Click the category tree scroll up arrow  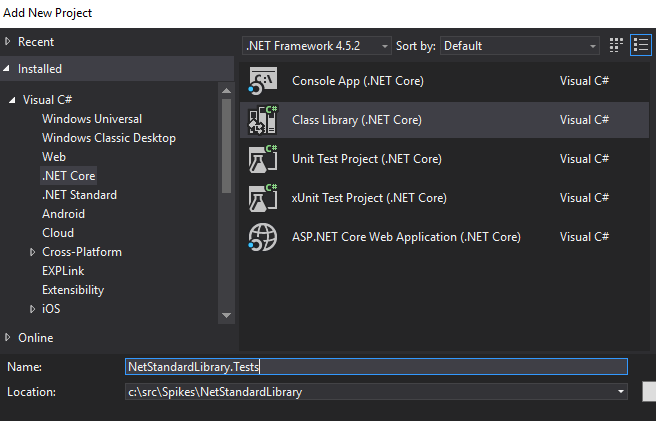(226, 90)
